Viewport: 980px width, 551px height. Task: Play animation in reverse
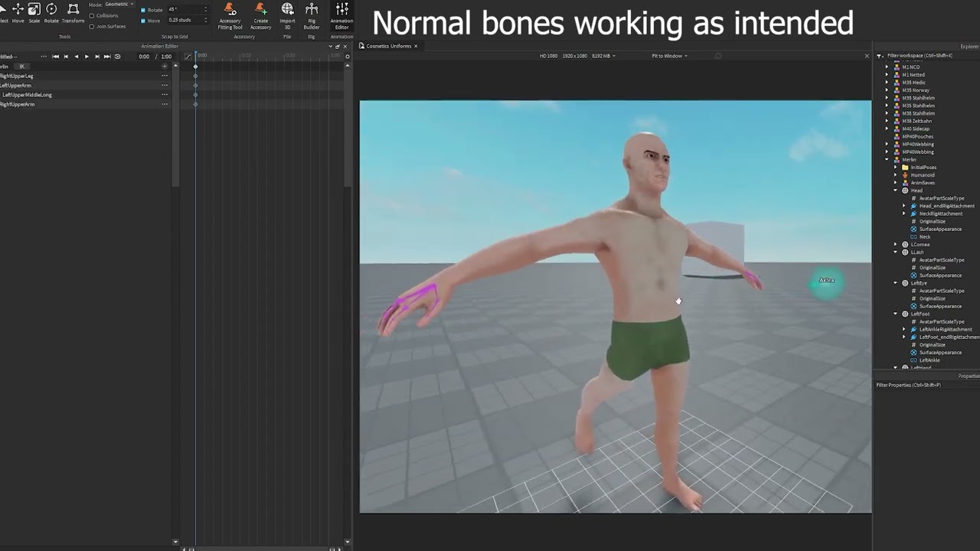(x=76, y=57)
